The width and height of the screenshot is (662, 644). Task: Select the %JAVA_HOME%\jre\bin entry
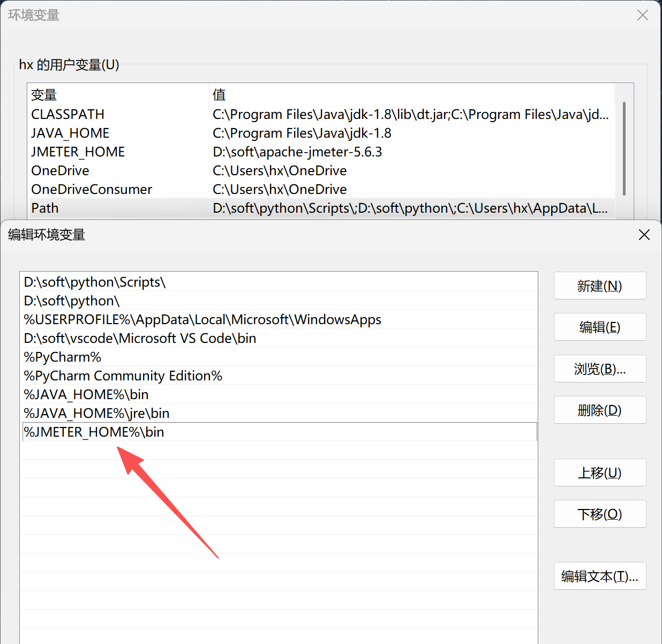click(x=279, y=413)
